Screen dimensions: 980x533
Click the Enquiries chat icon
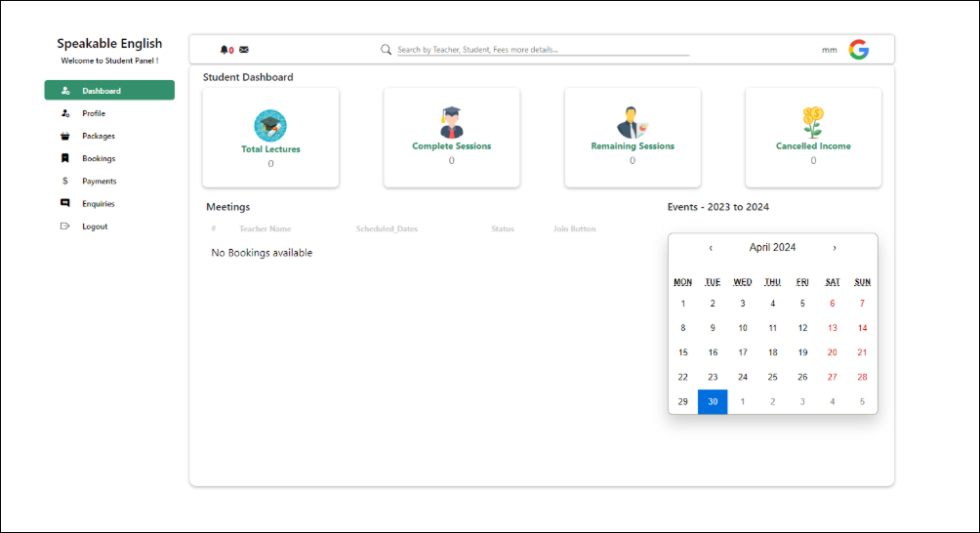click(x=65, y=203)
